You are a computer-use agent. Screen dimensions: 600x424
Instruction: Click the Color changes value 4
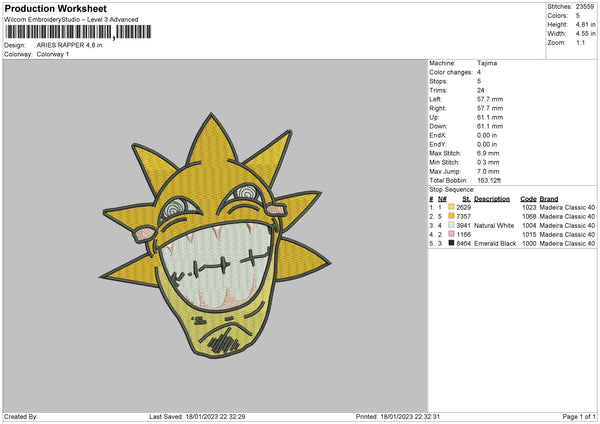point(479,72)
